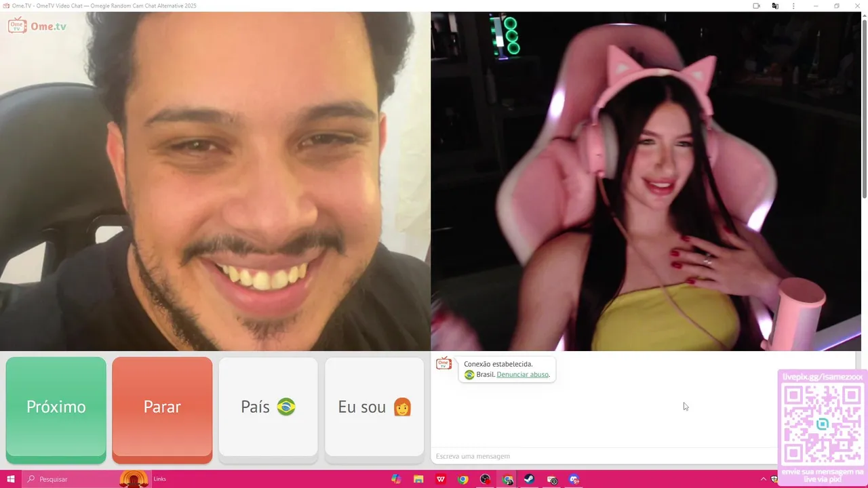Screen dimensions: 868x488
Task: Switch to active OmeTV Chrome app in taskbar
Action: [x=507, y=479]
